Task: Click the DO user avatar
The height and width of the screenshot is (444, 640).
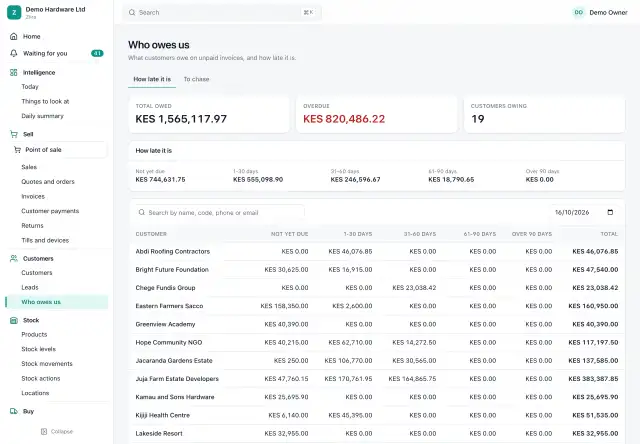Action: (x=578, y=12)
